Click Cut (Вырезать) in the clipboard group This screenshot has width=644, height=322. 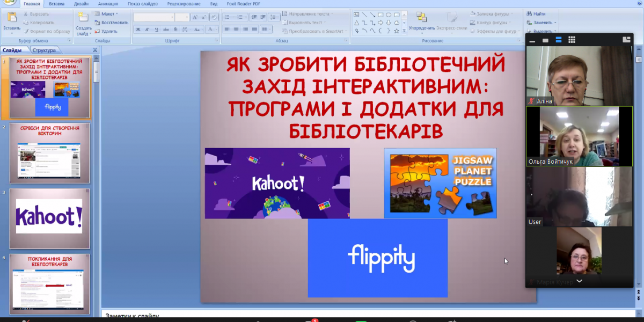(36, 14)
